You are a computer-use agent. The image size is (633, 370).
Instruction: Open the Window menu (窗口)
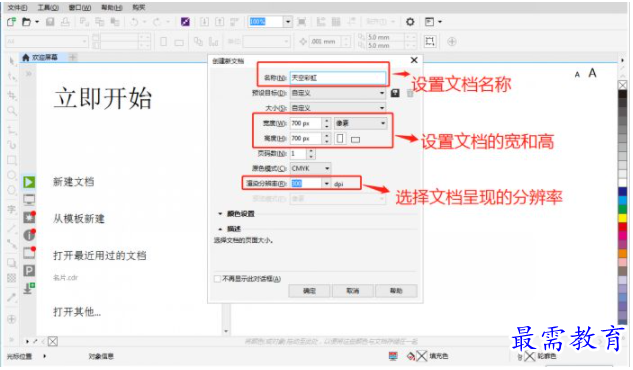click(80, 7)
